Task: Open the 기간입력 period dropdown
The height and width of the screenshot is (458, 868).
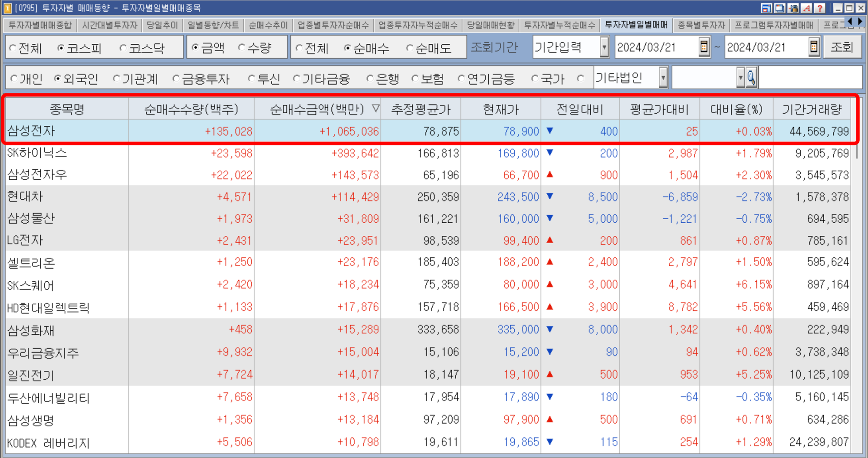Action: point(604,47)
